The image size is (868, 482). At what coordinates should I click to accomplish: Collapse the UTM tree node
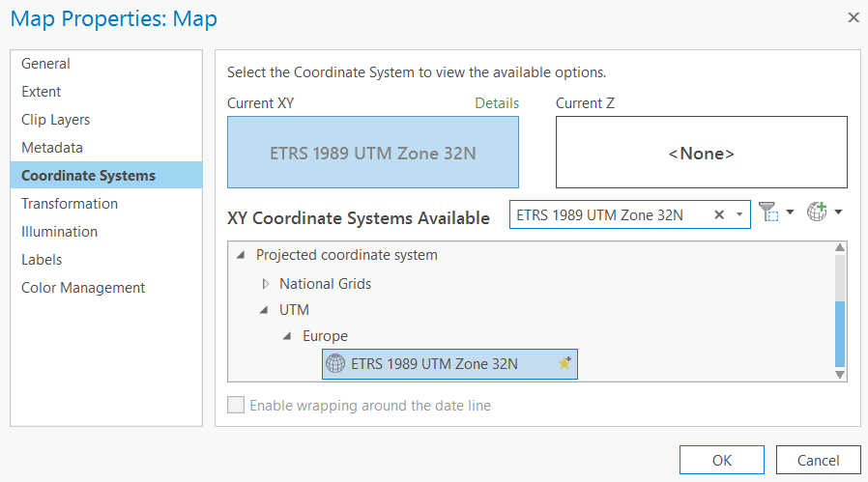[263, 310]
